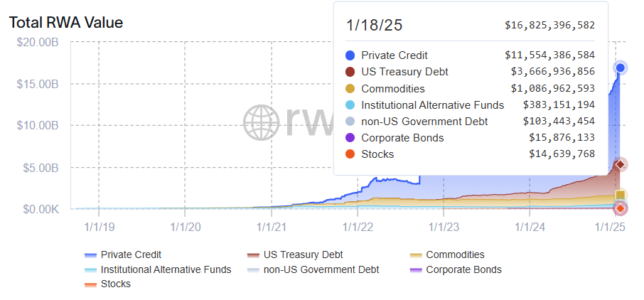Click the Total RWA Value chart title

click(66, 23)
